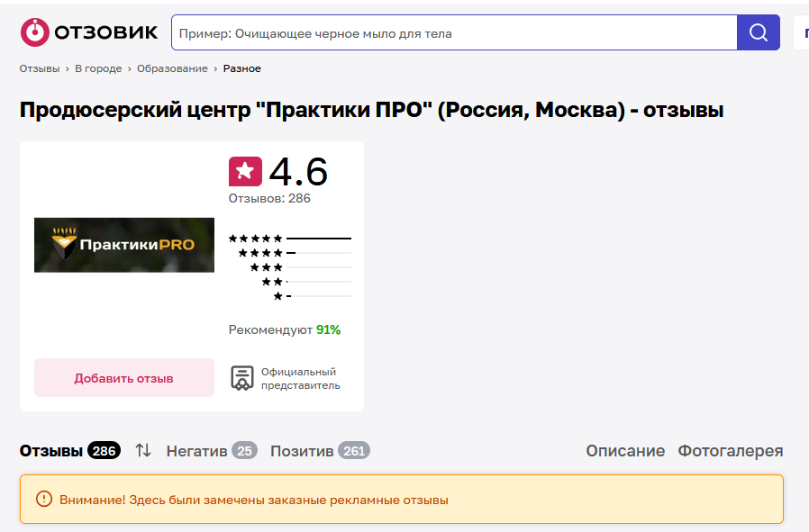This screenshot has height=532, width=809.
Task: Click the official representative certificate icon
Action: pyautogui.click(x=242, y=378)
